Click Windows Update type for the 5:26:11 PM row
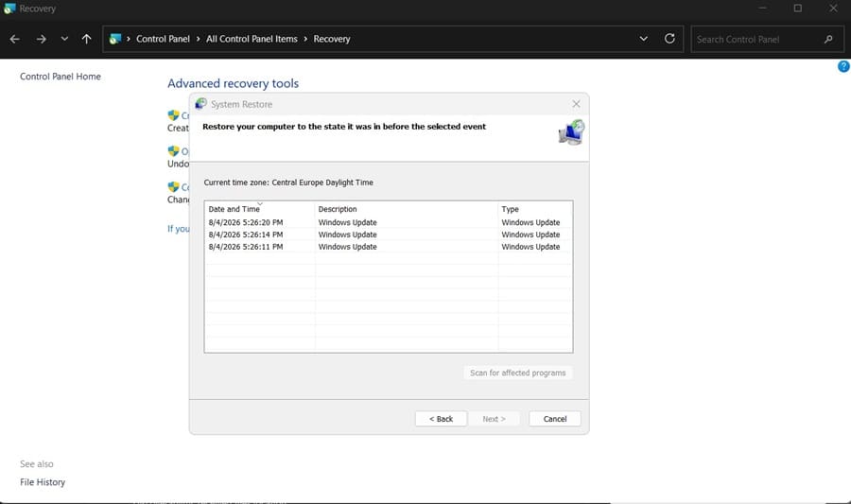The width and height of the screenshot is (851, 504). [530, 246]
